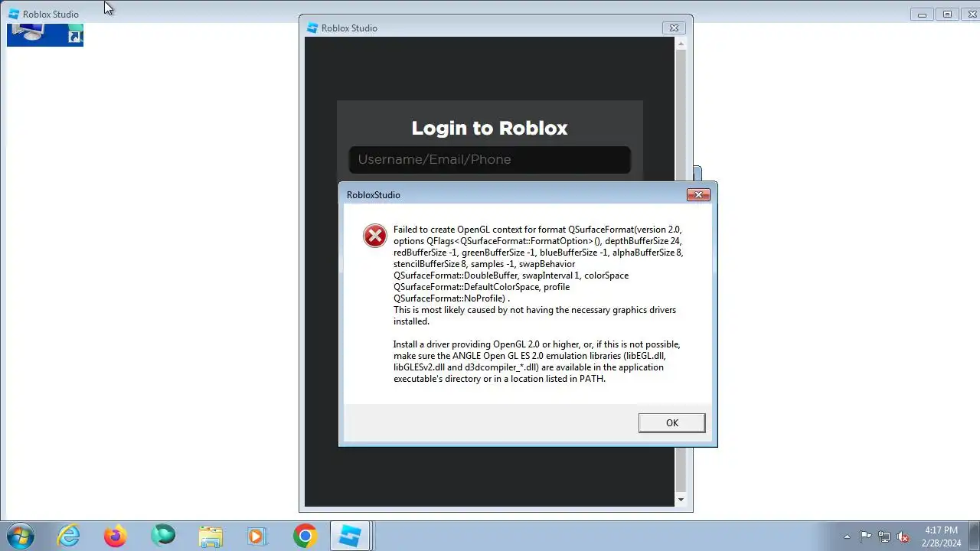Click the Roblox logo in login window titlebar
The height and width of the screenshot is (551, 980).
(312, 28)
